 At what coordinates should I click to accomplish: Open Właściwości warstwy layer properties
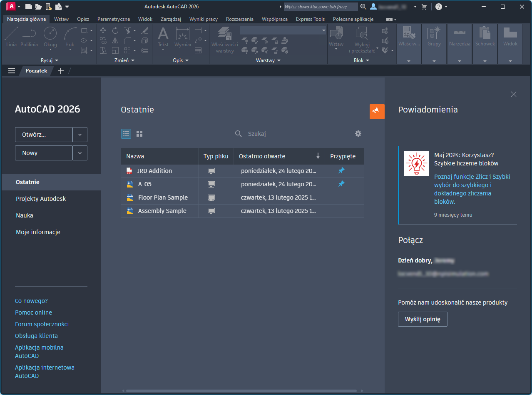point(225,40)
